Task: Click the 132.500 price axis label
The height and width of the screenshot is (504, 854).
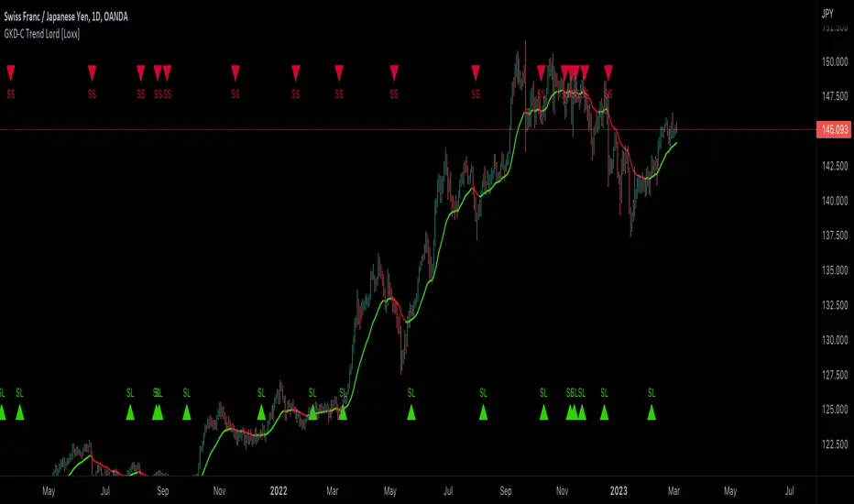Action: (x=835, y=305)
